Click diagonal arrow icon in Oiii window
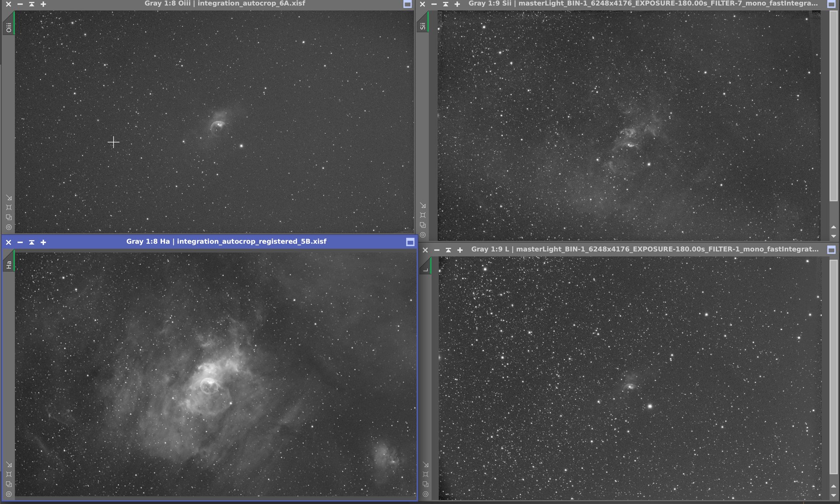 [9, 198]
